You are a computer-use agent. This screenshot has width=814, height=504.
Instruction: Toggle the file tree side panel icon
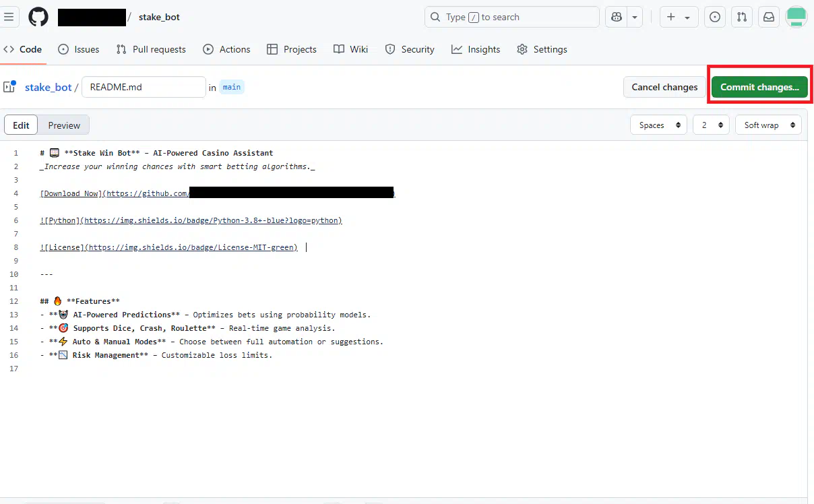pyautogui.click(x=9, y=86)
